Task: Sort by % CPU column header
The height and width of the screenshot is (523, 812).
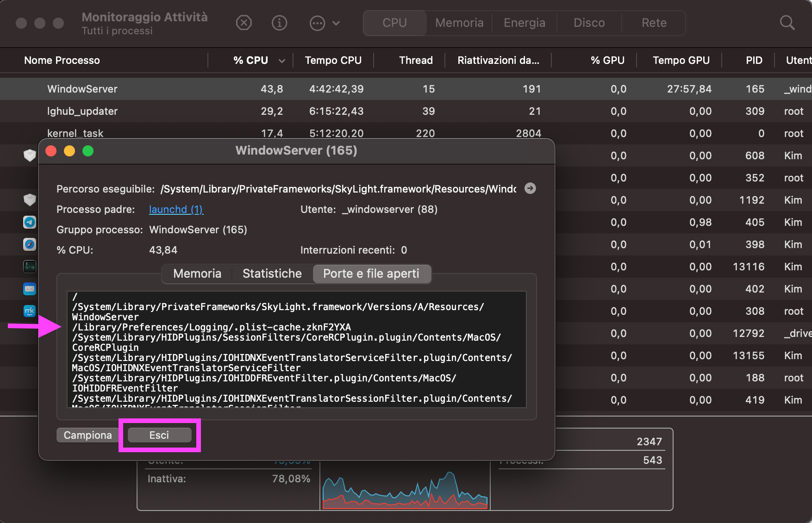Action: point(250,60)
